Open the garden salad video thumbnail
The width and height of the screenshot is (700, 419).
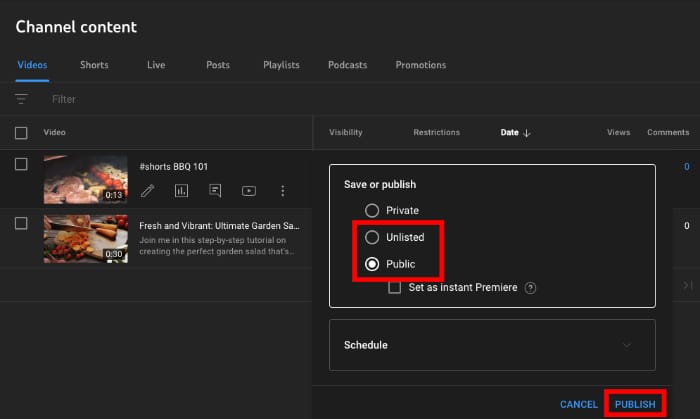pyautogui.click(x=85, y=238)
